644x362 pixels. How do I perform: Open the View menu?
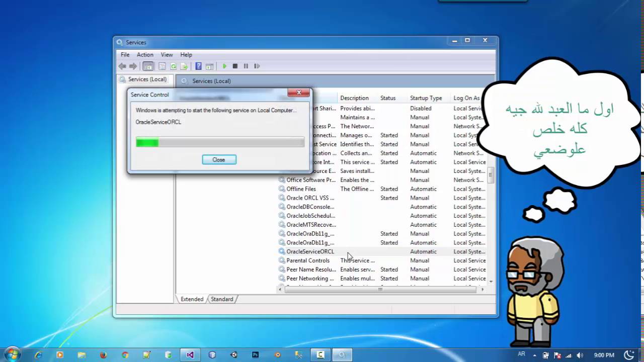click(167, 54)
